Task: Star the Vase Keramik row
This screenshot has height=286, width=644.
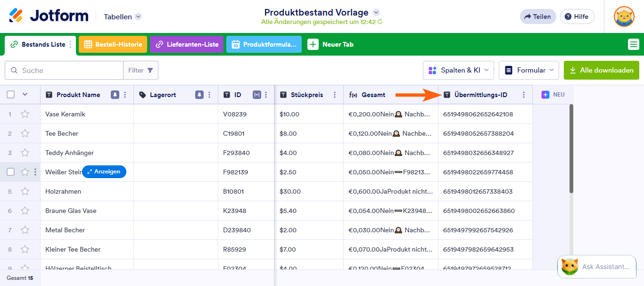Action: pyautogui.click(x=25, y=114)
